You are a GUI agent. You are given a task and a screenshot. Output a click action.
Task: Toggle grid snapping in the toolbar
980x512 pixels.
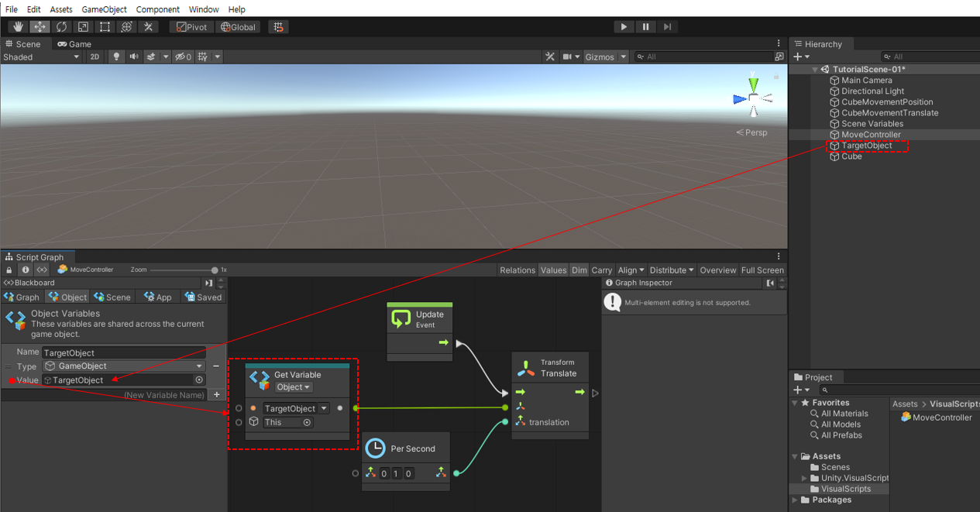[279, 27]
